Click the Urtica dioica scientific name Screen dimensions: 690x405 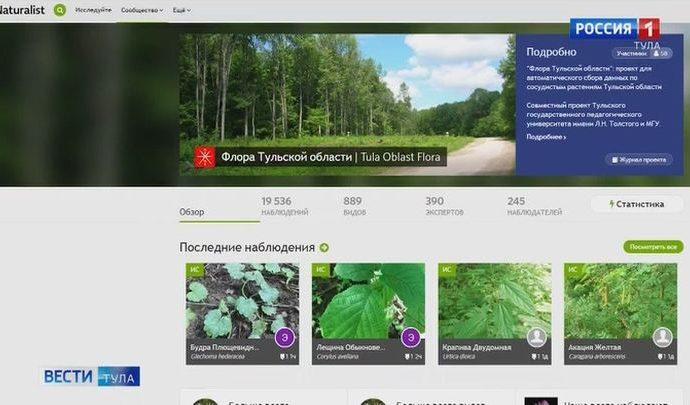(x=459, y=357)
